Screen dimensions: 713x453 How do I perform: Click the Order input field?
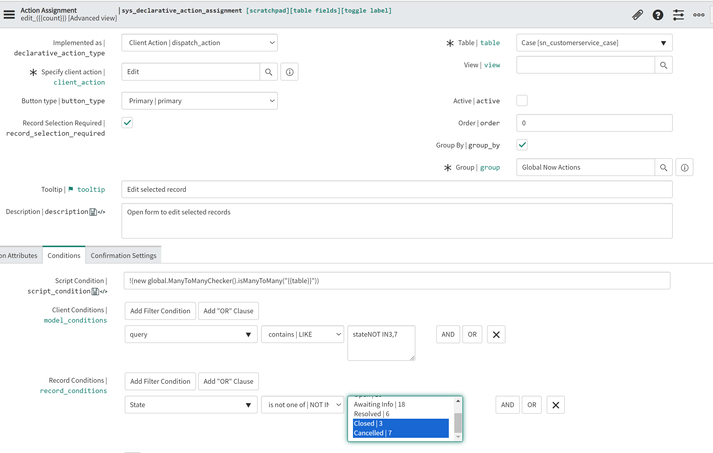pos(594,123)
